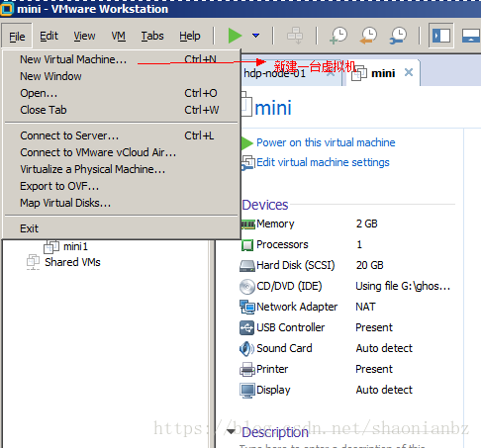
Task: Click the Devices section heading
Action: tap(265, 205)
